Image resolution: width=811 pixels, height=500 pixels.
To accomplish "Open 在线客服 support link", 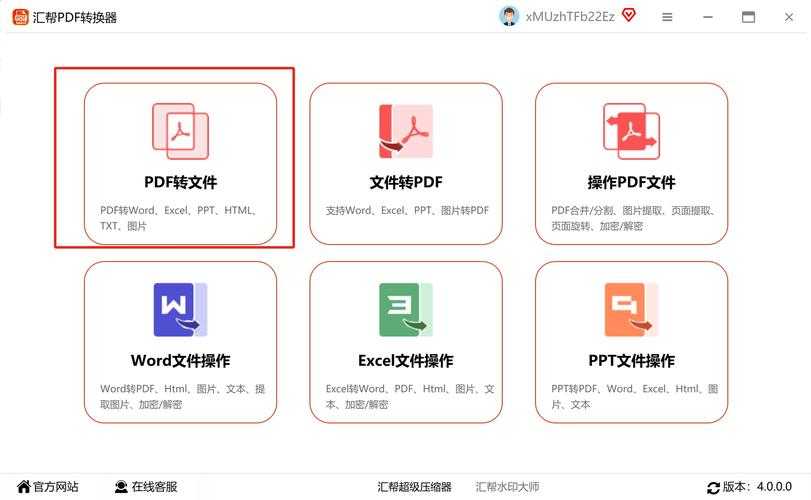I will click(154, 487).
